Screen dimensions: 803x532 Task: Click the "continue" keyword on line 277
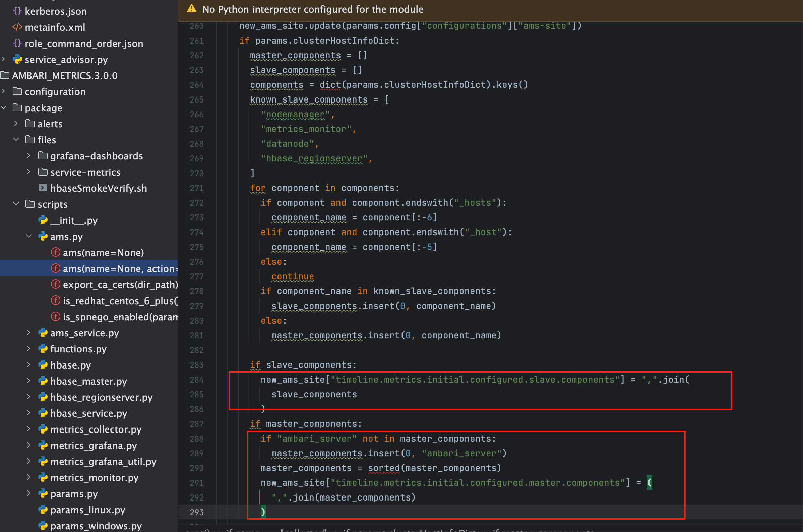click(x=293, y=276)
